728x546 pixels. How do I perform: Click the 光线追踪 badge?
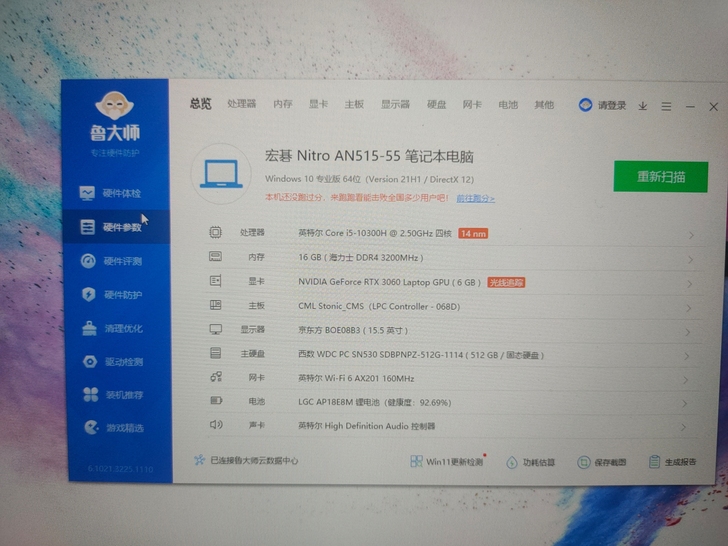pos(506,282)
